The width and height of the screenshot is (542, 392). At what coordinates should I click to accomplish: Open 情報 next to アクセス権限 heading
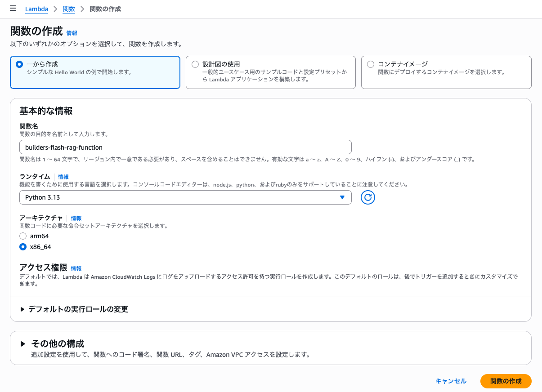(76, 268)
